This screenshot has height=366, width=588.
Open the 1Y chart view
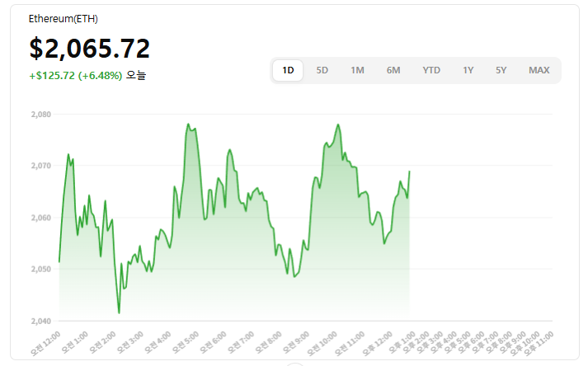point(468,70)
